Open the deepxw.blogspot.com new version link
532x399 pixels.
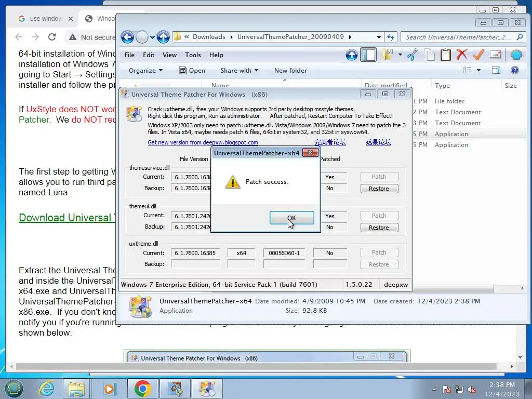click(x=203, y=142)
